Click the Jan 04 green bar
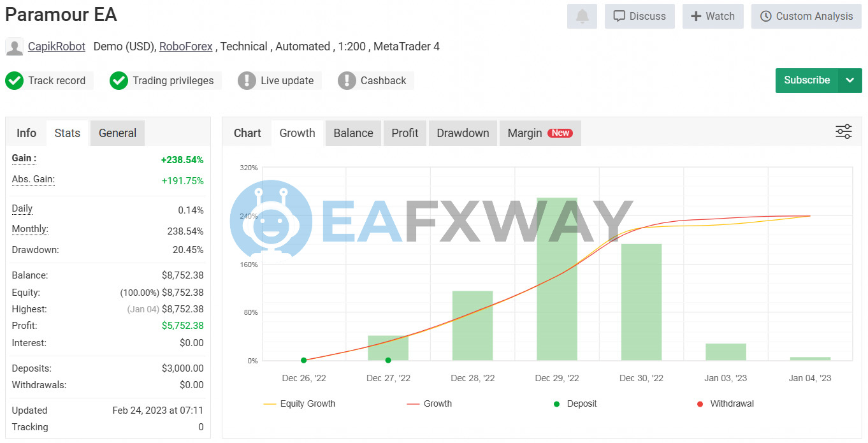 tap(810, 359)
